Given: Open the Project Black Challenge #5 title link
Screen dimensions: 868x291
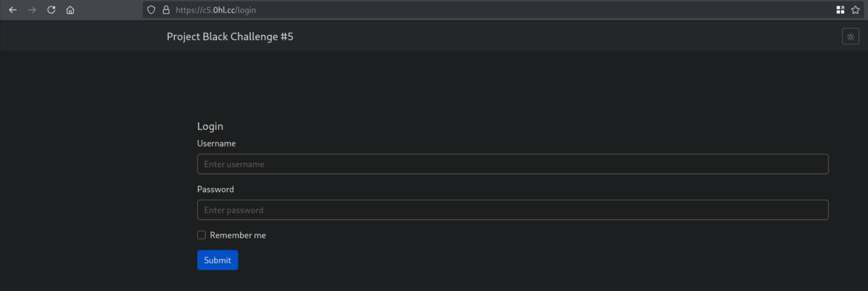Looking at the screenshot, I should pos(230,36).
